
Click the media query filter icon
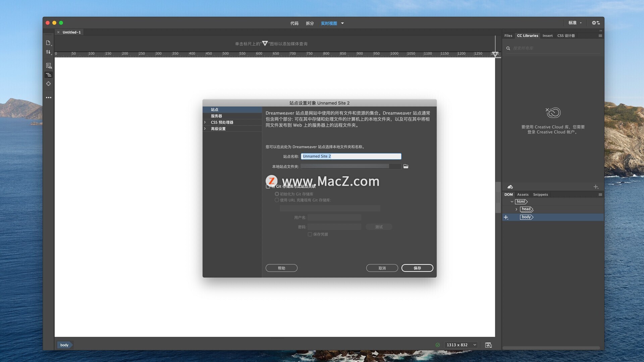click(265, 43)
